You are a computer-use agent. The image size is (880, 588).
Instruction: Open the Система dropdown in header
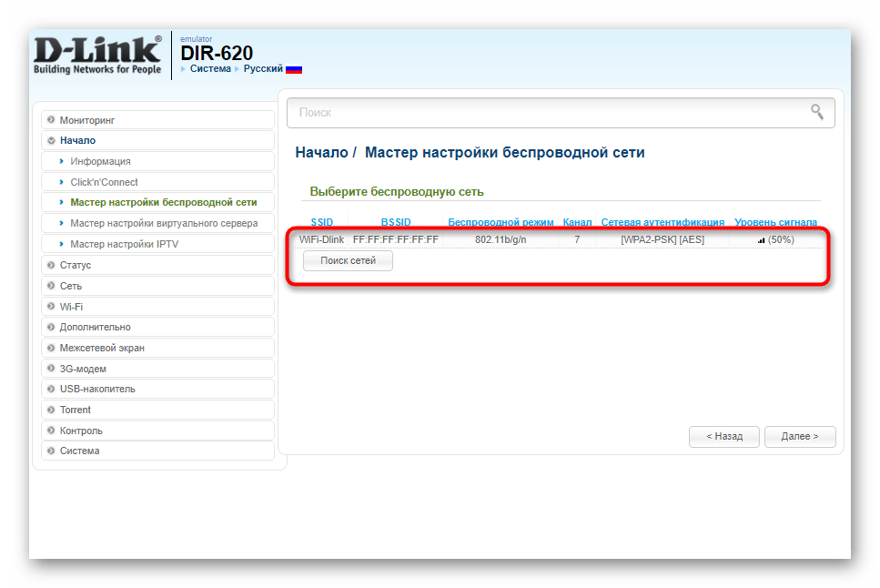point(209,68)
